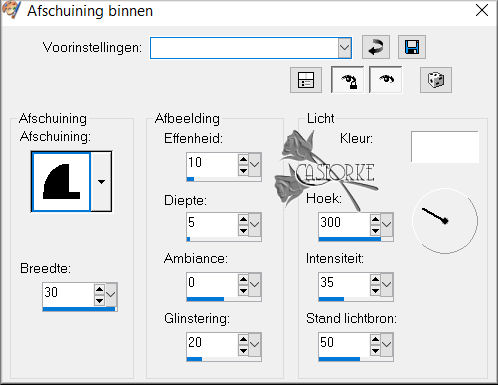Expand the Afschuining bevel shape dropdown arrow
The height and width of the screenshot is (385, 498).
click(101, 182)
